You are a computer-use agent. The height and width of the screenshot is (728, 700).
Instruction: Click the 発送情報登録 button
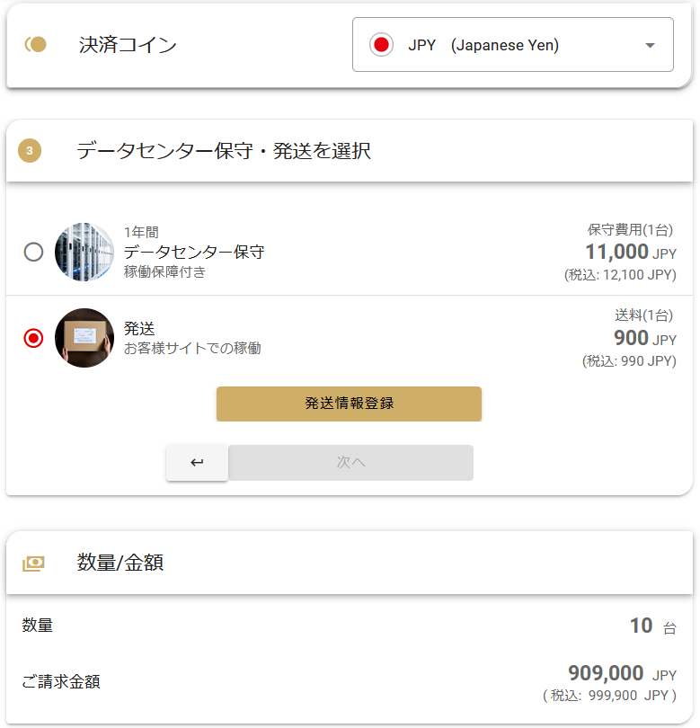coord(349,404)
